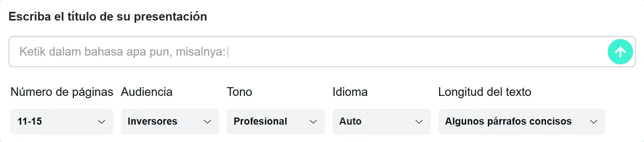Expand the Longitud del texto dropdown
This screenshot has height=142, width=644.
522,121
